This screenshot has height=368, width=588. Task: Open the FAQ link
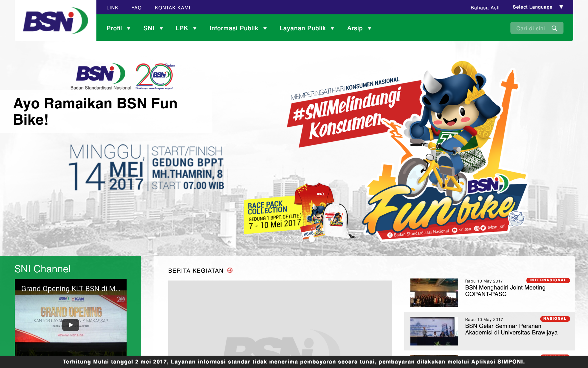pyautogui.click(x=136, y=8)
